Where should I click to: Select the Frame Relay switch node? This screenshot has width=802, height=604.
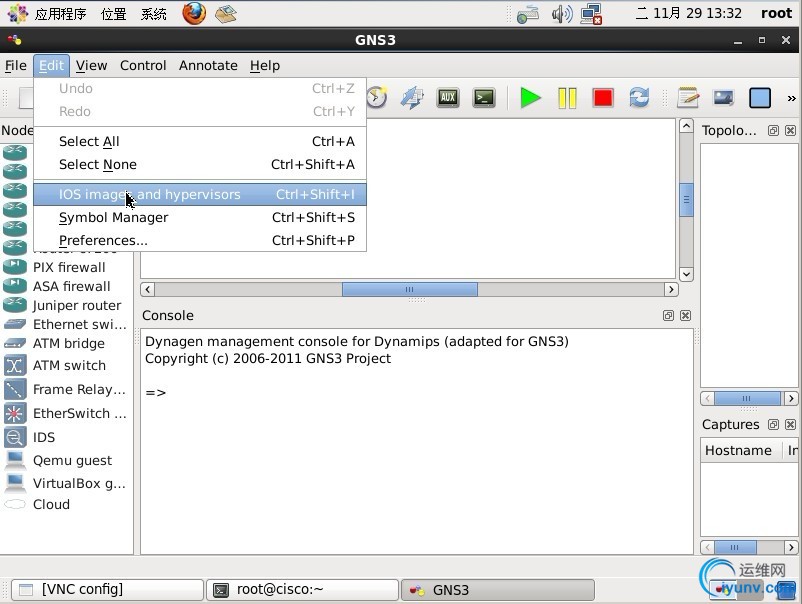point(65,389)
